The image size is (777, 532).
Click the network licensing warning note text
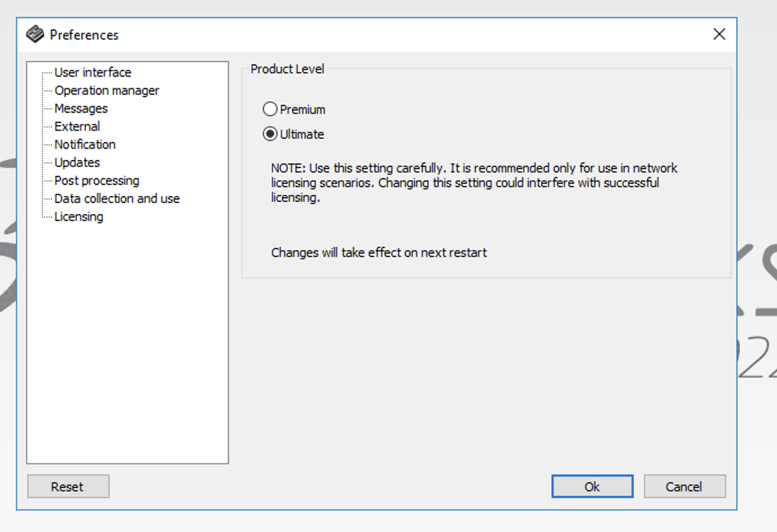point(474,183)
